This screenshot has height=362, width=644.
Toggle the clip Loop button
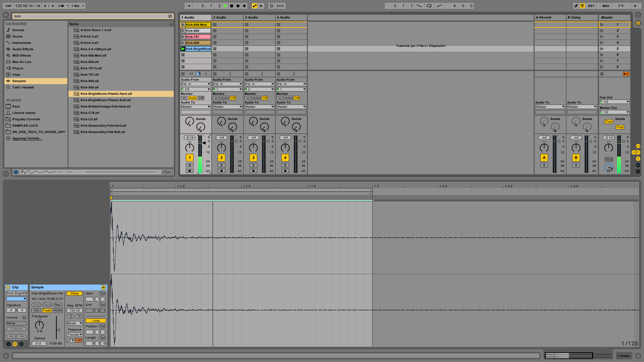pos(96,320)
